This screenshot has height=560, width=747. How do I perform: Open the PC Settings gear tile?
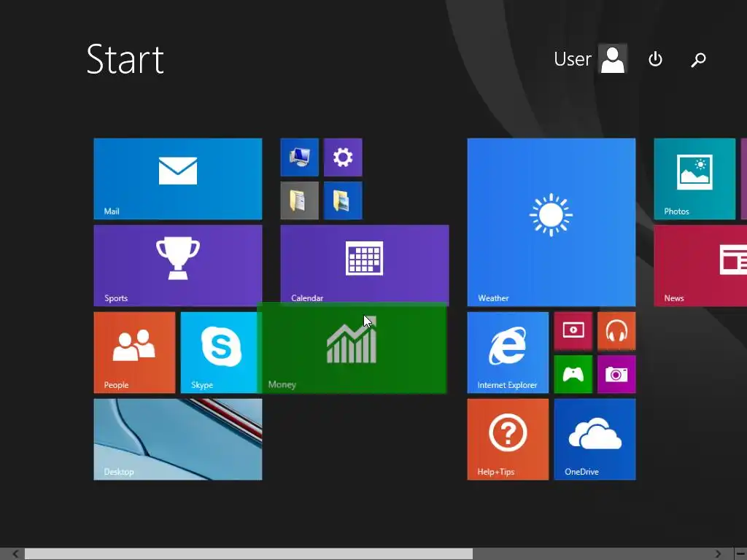point(343,157)
